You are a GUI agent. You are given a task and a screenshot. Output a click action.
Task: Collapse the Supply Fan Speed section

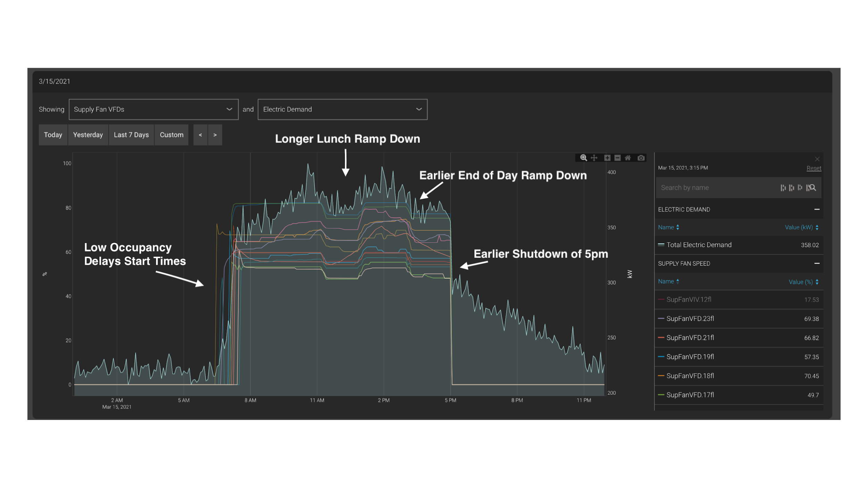point(817,263)
